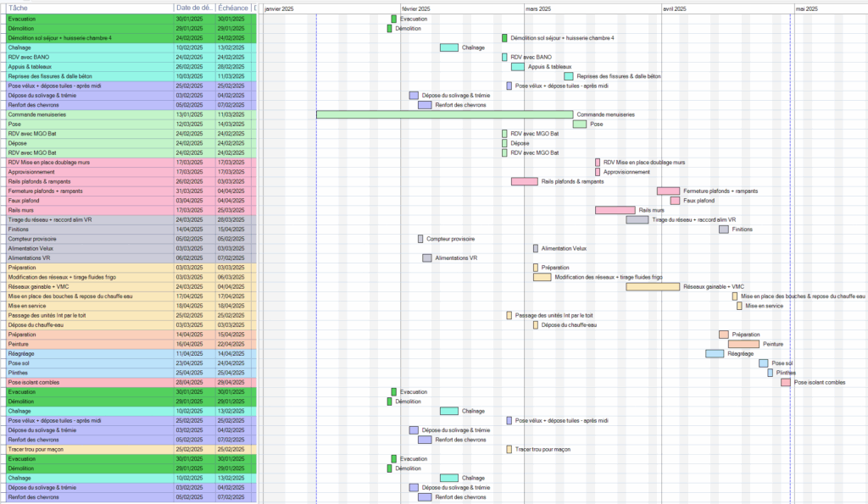868x504 pixels.
Task: Click the 22/04/2025 due date cell
Action: 234,344
